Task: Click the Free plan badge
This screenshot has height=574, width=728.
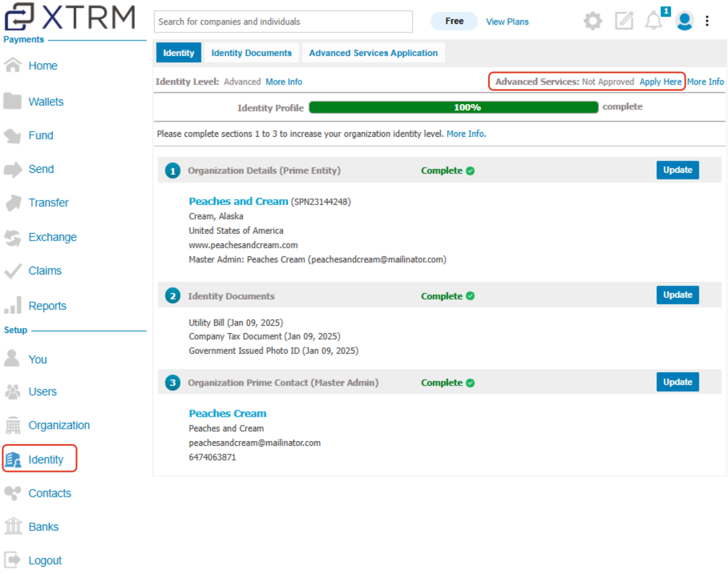Action: [x=454, y=21]
